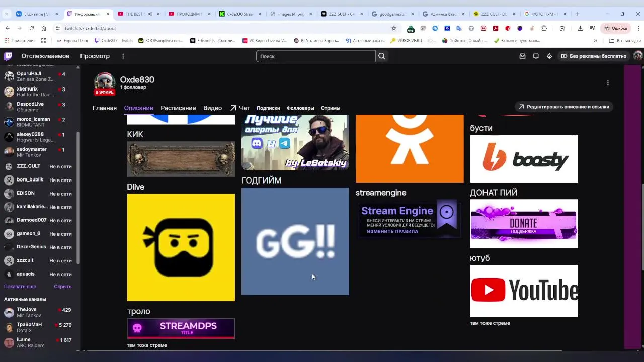Focus the Поиск search field
This screenshot has height=362, width=644.
316,56
